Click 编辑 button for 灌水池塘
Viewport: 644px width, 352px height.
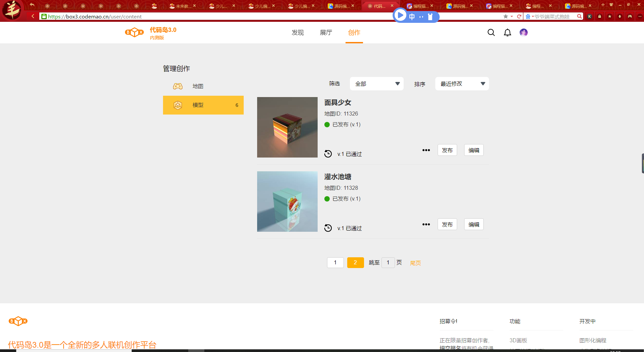[474, 224]
